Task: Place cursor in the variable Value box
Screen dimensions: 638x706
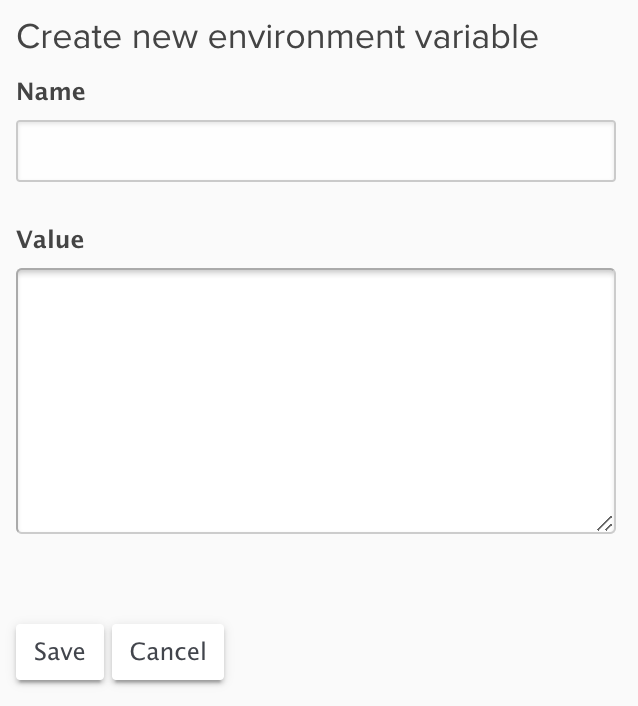Action: click(x=316, y=400)
